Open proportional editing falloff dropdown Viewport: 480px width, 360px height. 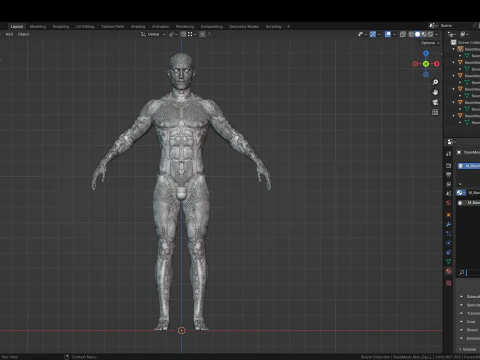pyautogui.click(x=210, y=34)
